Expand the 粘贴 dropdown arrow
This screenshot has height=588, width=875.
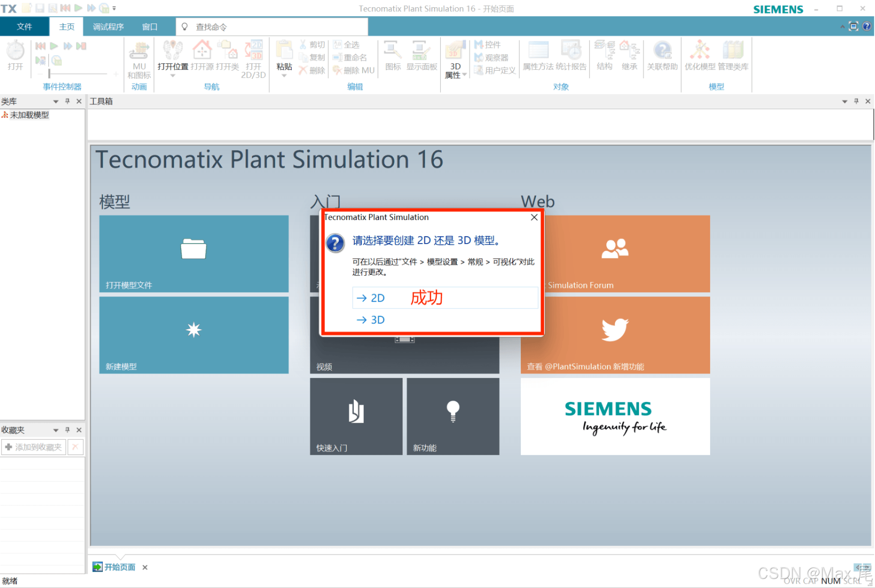[x=284, y=76]
